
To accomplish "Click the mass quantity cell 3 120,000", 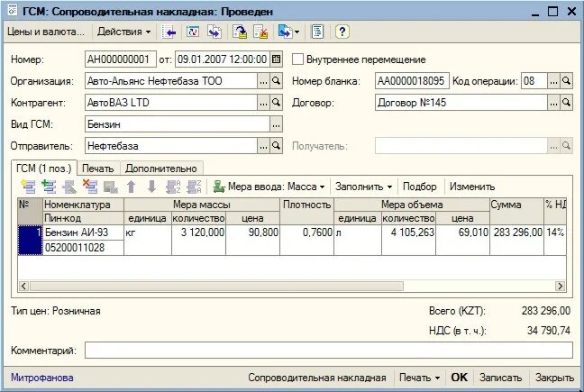I will [x=198, y=240].
